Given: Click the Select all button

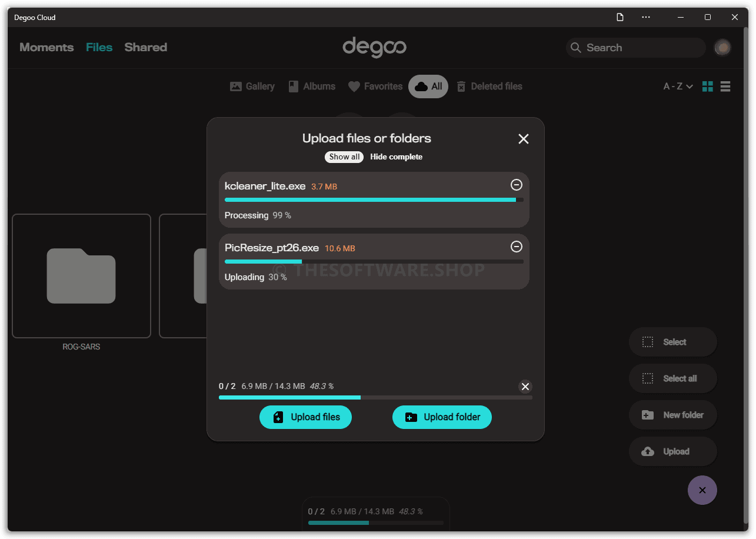Looking at the screenshot, I should pyautogui.click(x=673, y=378).
